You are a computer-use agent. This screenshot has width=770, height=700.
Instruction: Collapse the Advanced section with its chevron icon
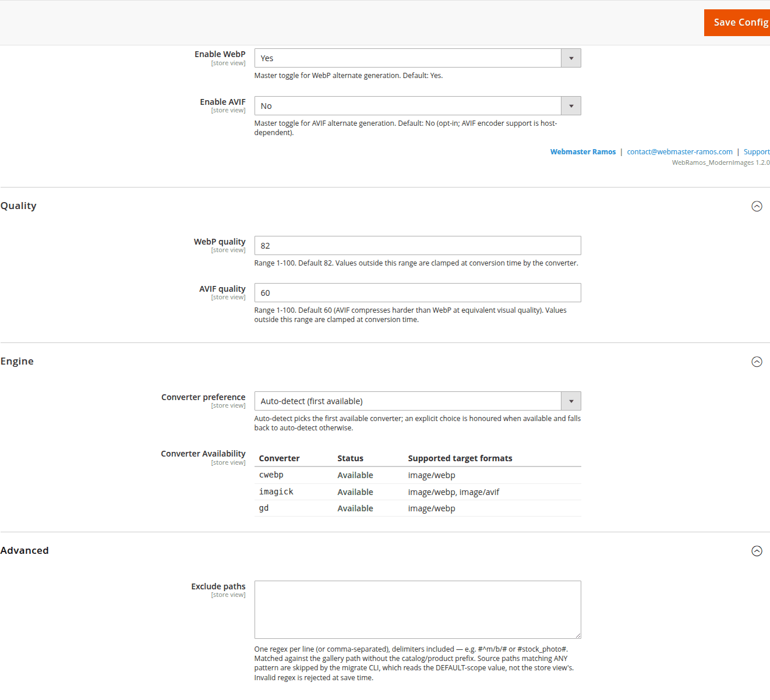click(x=757, y=551)
